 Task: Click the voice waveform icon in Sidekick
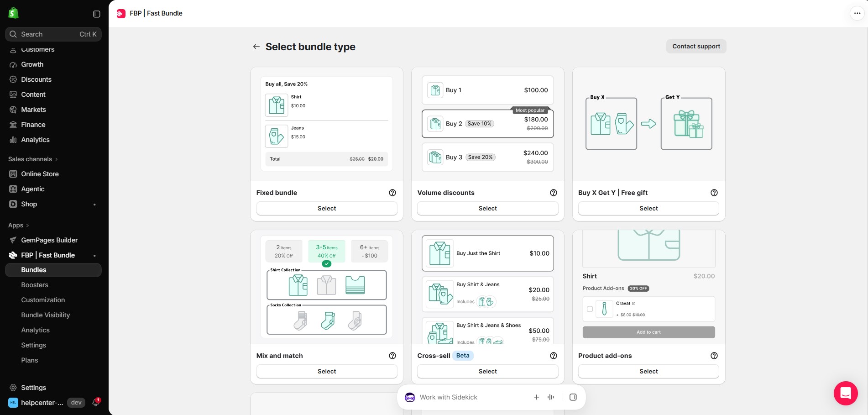551,397
